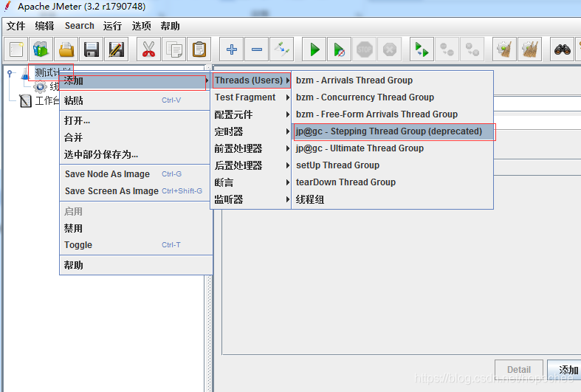Click the Remote Stop All icon
The image size is (581, 392).
pyautogui.click(x=447, y=49)
